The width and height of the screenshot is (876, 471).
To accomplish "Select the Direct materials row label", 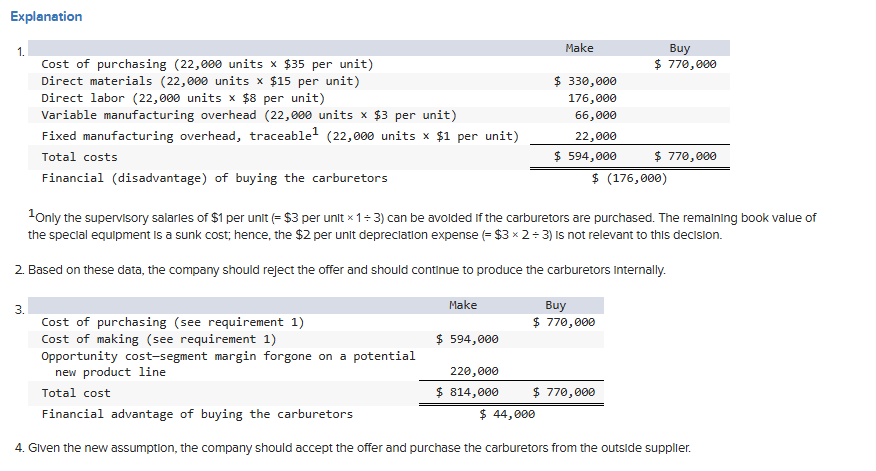I will [200, 81].
